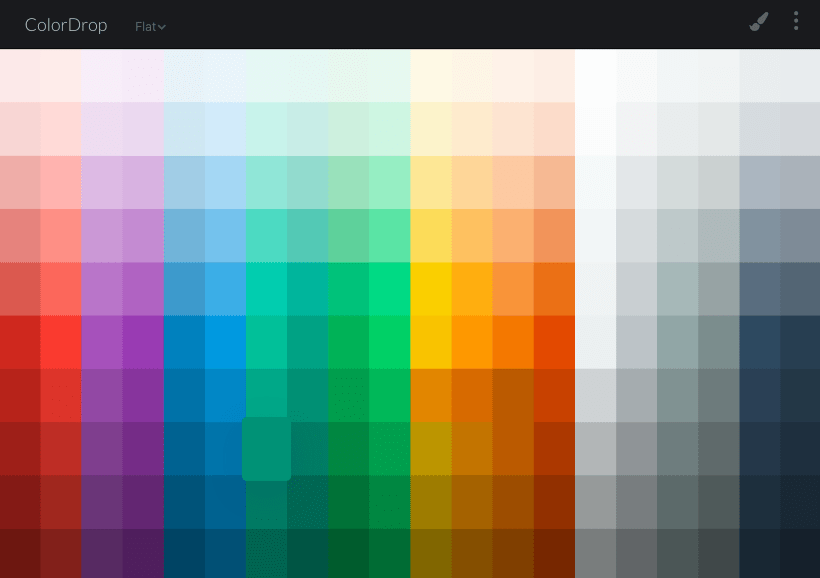The image size is (820, 578).
Task: Choose the most vivid purple swatch
Action: 143,341
